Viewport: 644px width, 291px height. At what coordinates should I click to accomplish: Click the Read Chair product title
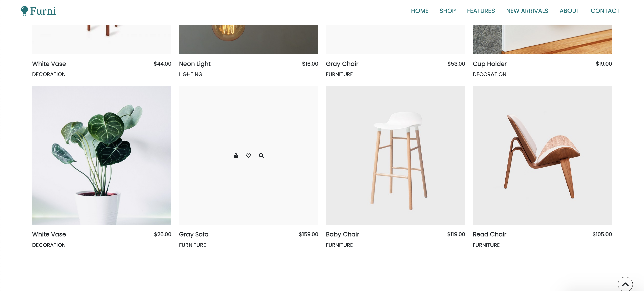pos(489,234)
